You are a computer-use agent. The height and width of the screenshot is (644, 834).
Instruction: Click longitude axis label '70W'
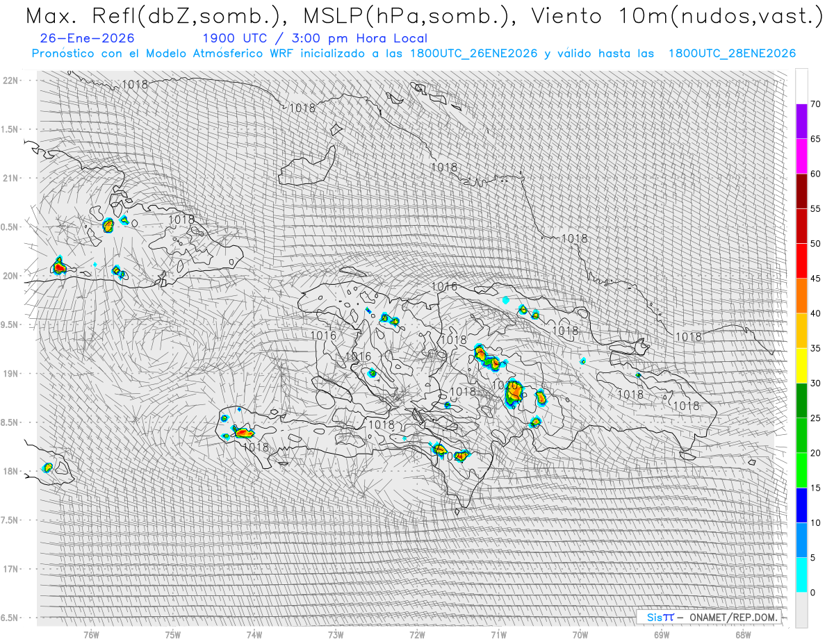(x=580, y=635)
